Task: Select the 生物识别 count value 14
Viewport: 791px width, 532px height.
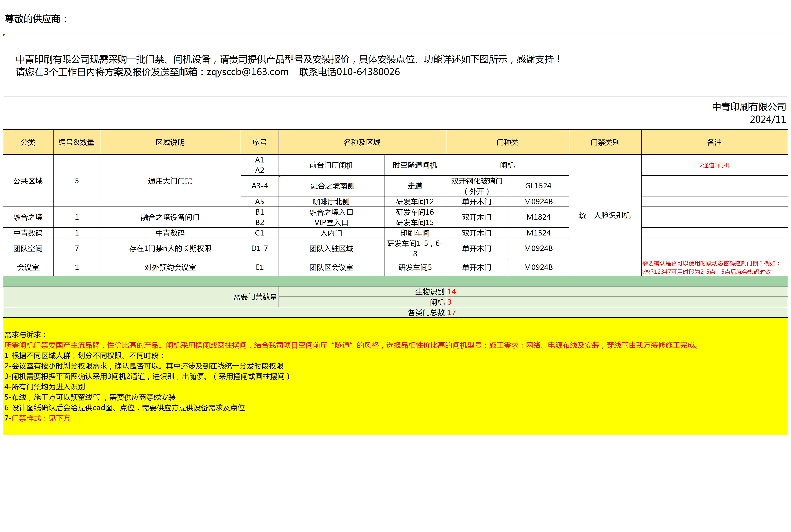Action: pyautogui.click(x=617, y=292)
